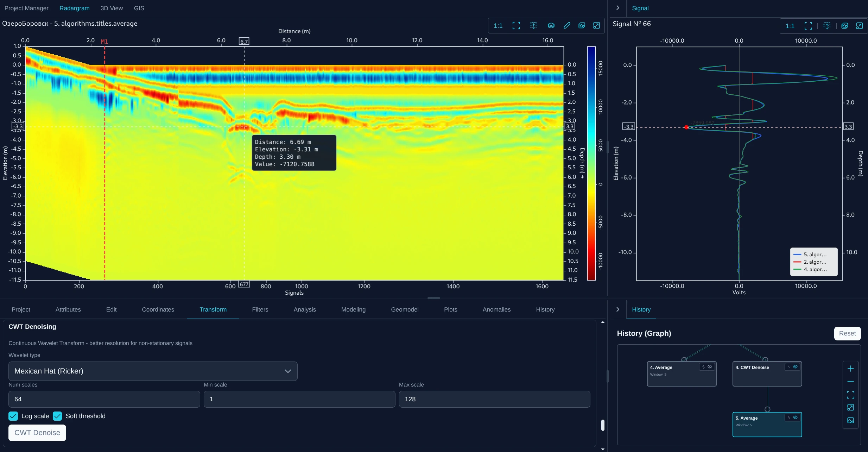The height and width of the screenshot is (452, 868).
Task: Open Signal N° 66 in an external window
Action: (x=860, y=25)
